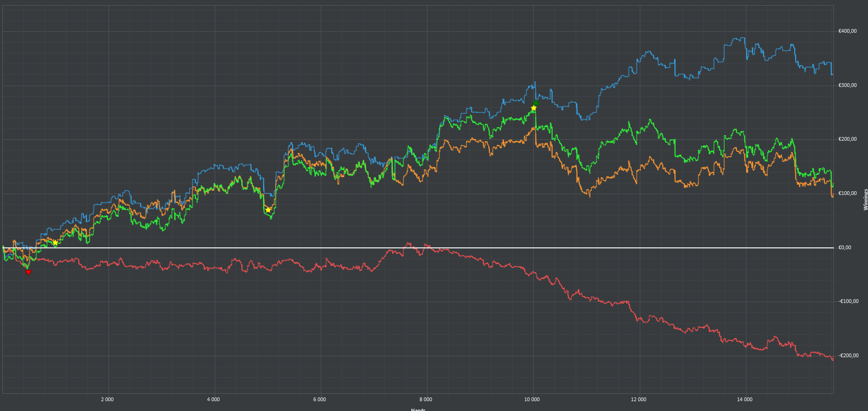Click the -€200,00 axis label
868x411 pixels.
[848, 356]
